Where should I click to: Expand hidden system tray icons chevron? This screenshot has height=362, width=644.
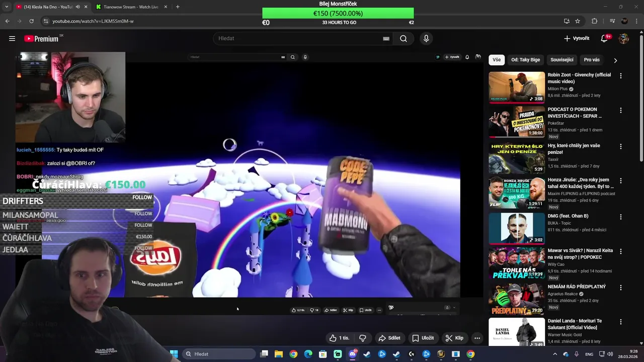[555, 354]
